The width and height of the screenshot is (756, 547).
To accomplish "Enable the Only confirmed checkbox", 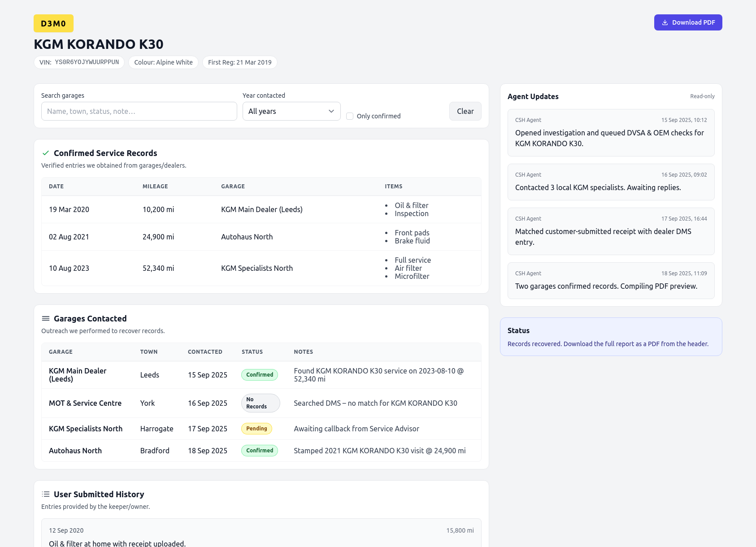I will tap(349, 116).
